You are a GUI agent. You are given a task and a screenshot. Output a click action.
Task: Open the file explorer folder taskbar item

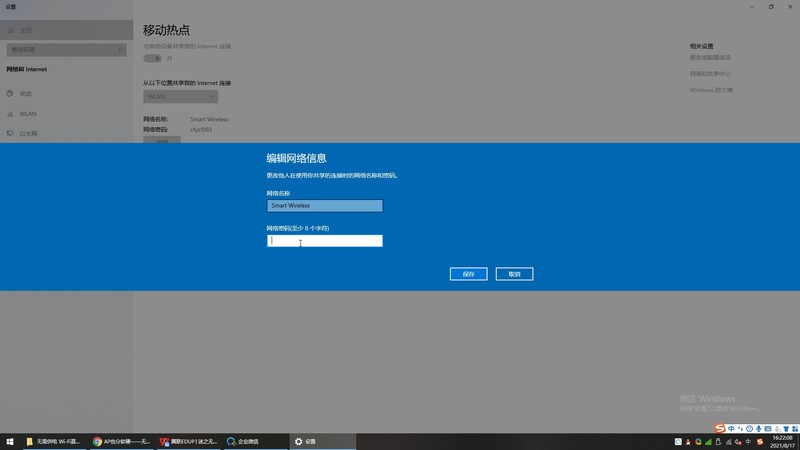(x=54, y=441)
